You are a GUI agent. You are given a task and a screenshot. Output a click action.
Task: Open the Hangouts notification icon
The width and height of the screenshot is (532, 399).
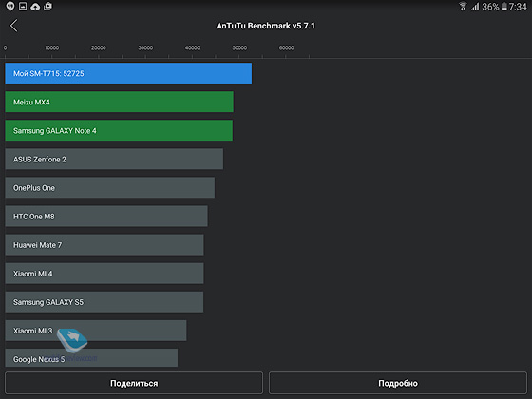[10, 6]
